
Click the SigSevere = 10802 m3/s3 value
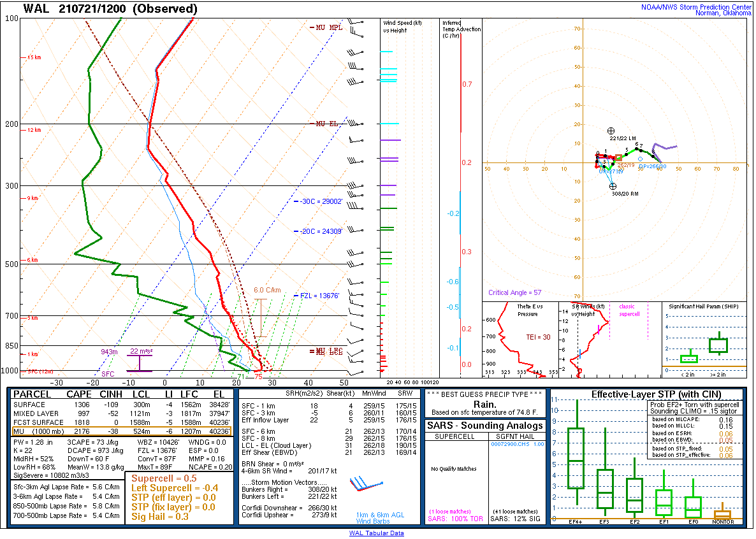(x=51, y=475)
